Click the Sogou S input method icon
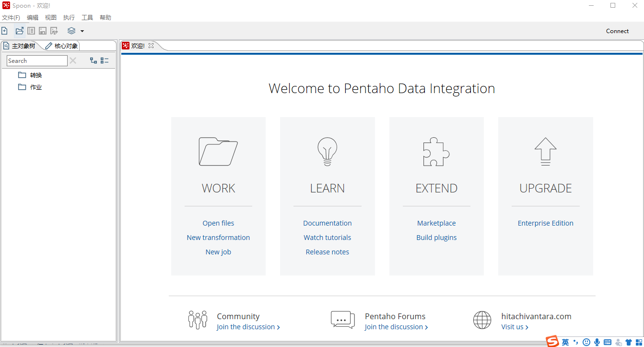Image resolution: width=644 pixels, height=347 pixels. (552, 341)
